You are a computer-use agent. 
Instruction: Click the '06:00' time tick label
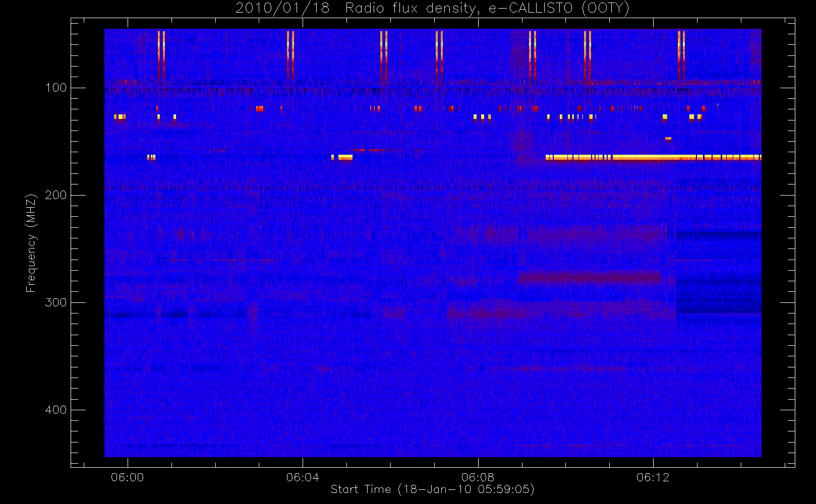(x=127, y=477)
